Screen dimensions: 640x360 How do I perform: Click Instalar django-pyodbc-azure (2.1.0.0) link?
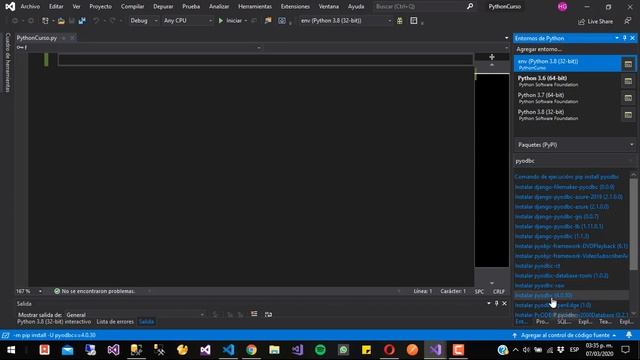pos(562,207)
